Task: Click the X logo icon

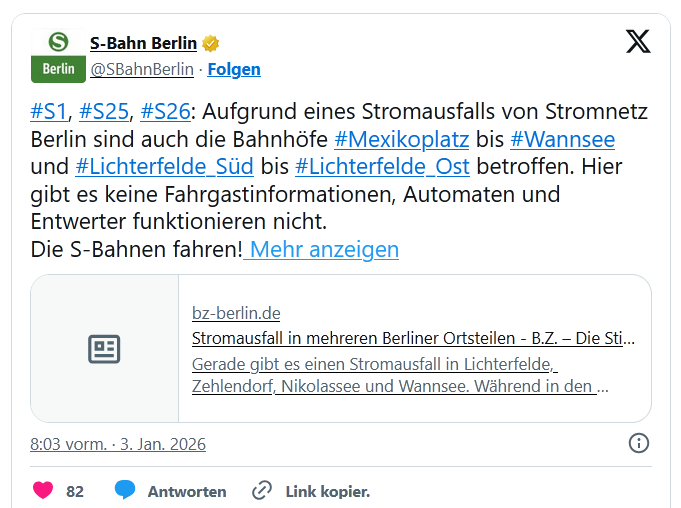Action: tap(637, 42)
